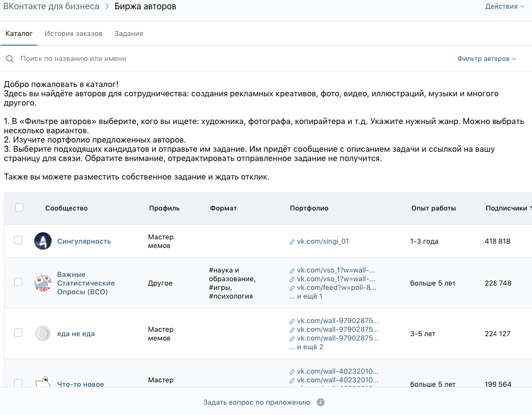Expand the Фильтр авторов dropdown
Viewport: 532px width, 415px height.
click(x=486, y=59)
